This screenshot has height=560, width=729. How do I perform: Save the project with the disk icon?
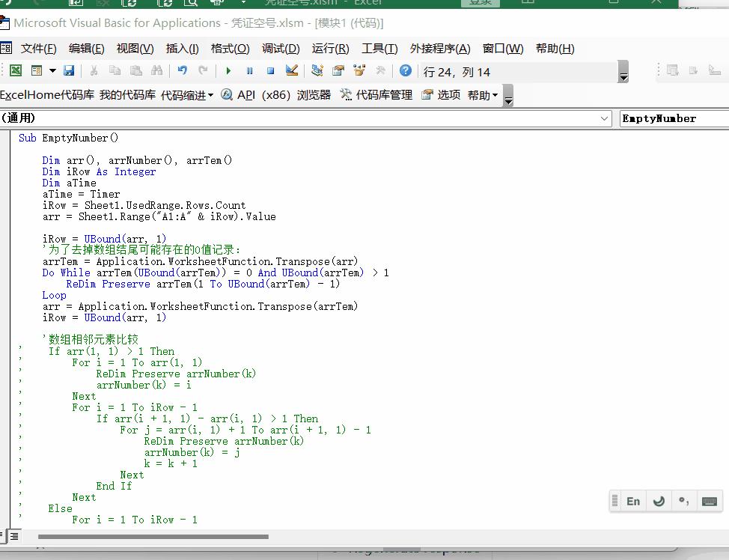click(x=69, y=71)
